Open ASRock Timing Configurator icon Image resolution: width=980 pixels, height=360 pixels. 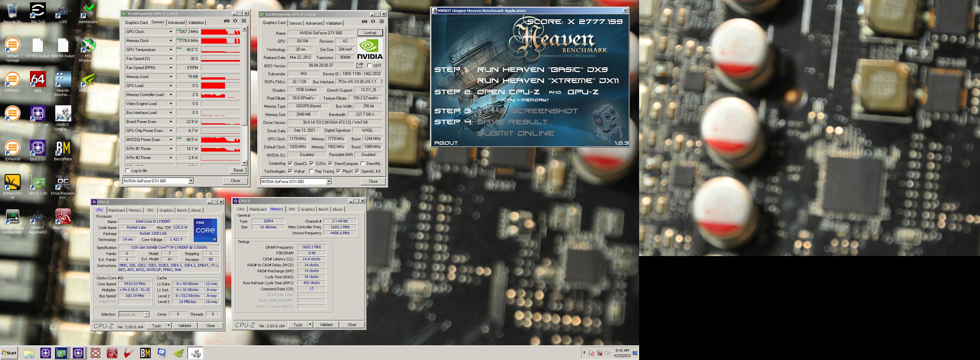(x=12, y=221)
